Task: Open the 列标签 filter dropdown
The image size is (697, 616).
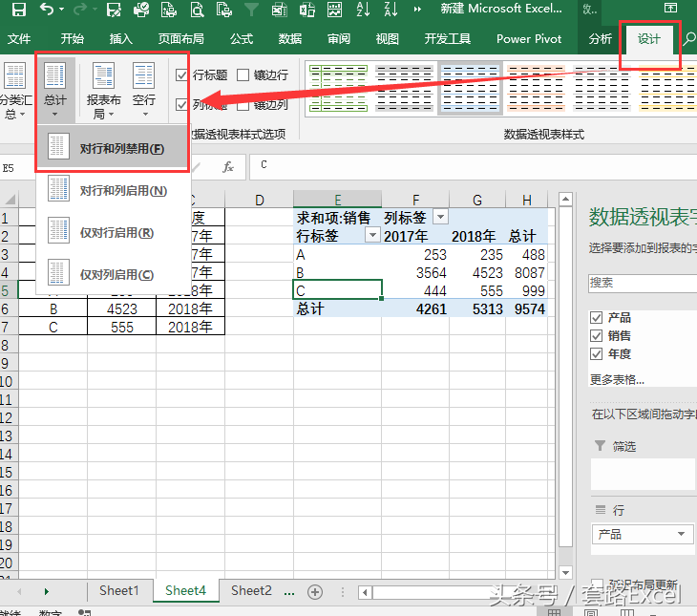Action: coord(440,217)
